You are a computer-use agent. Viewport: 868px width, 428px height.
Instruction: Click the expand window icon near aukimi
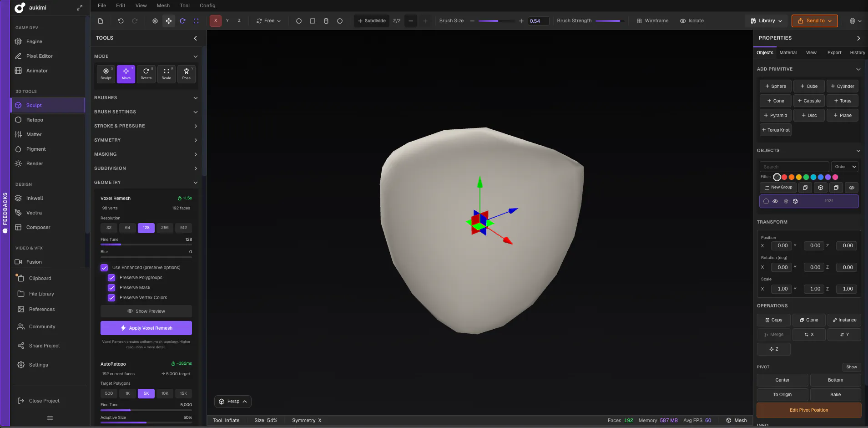point(80,8)
